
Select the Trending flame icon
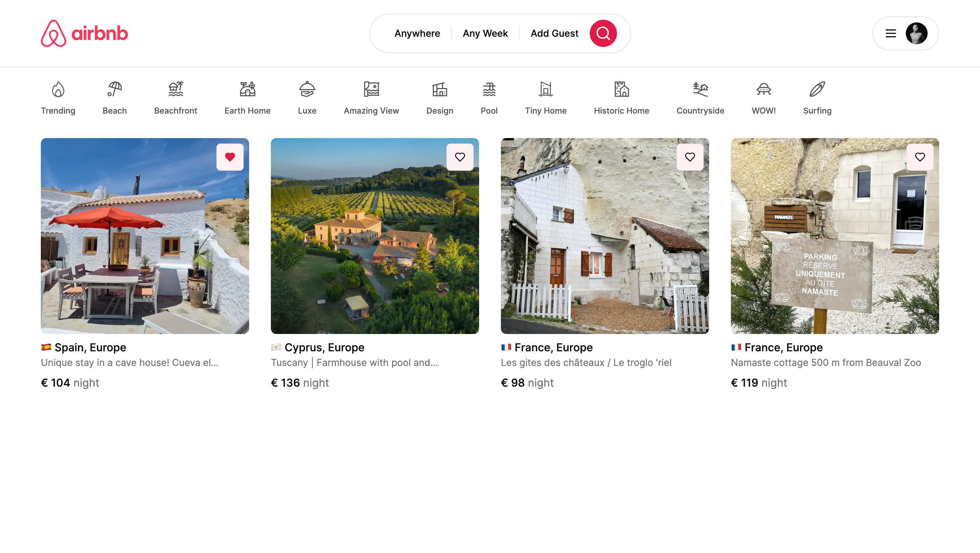[58, 90]
